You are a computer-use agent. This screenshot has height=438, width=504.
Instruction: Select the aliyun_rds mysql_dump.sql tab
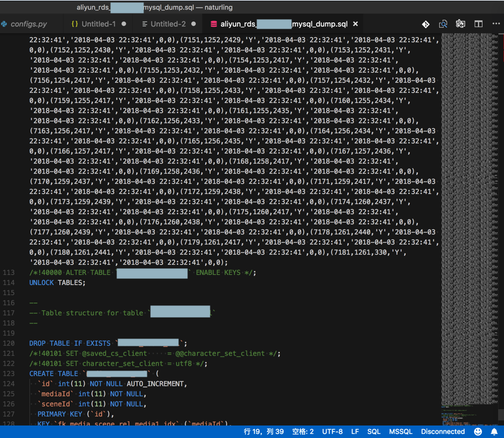pos(283,24)
